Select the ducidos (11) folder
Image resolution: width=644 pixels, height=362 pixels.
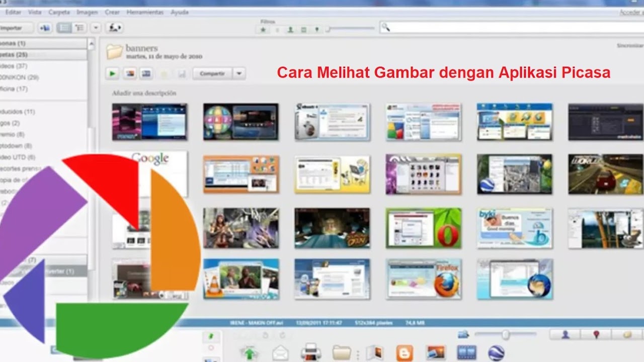click(18, 112)
